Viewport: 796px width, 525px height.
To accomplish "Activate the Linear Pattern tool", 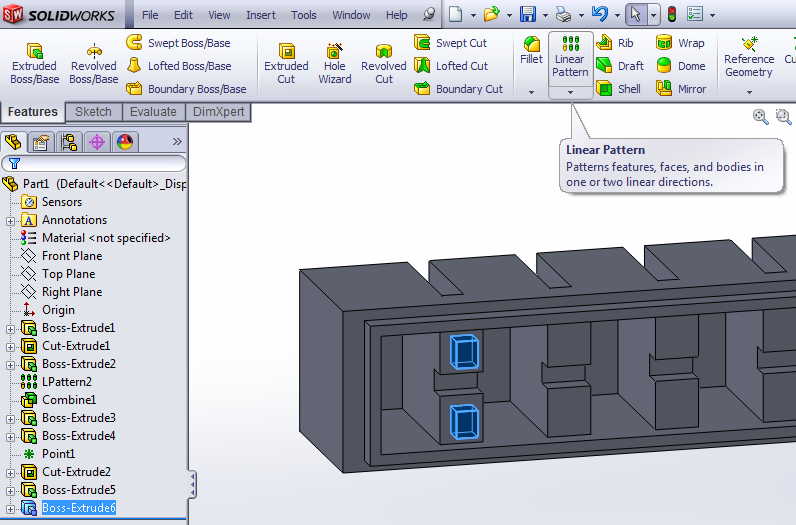I will click(x=570, y=57).
